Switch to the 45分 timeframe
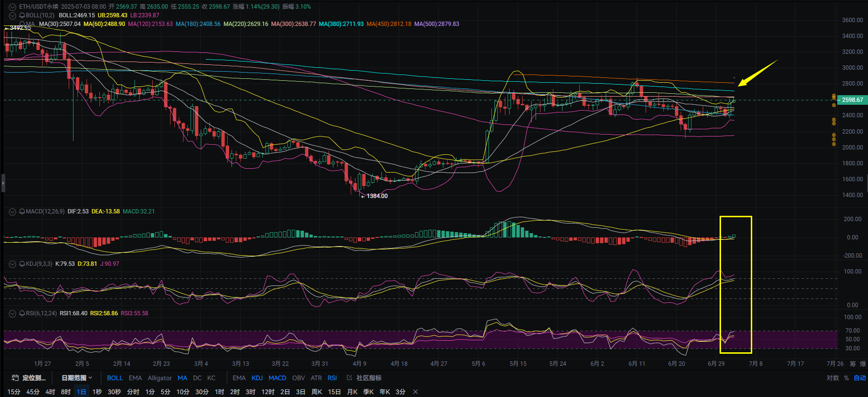This screenshot has height=397, width=868. [x=33, y=392]
